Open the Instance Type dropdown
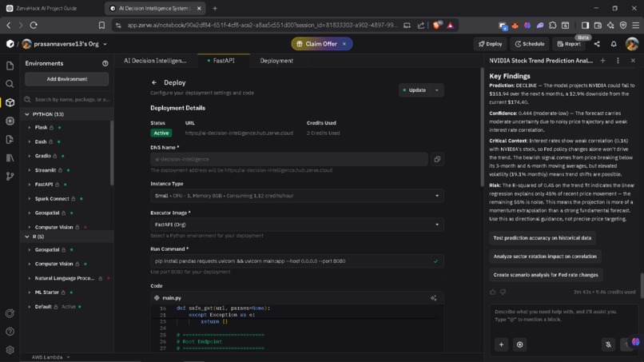 click(x=297, y=196)
